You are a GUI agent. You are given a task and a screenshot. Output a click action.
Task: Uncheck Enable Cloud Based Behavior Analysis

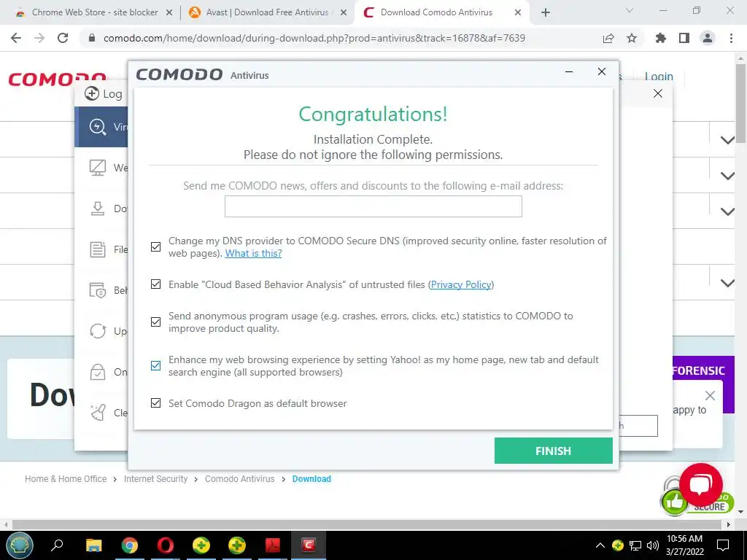(x=156, y=284)
